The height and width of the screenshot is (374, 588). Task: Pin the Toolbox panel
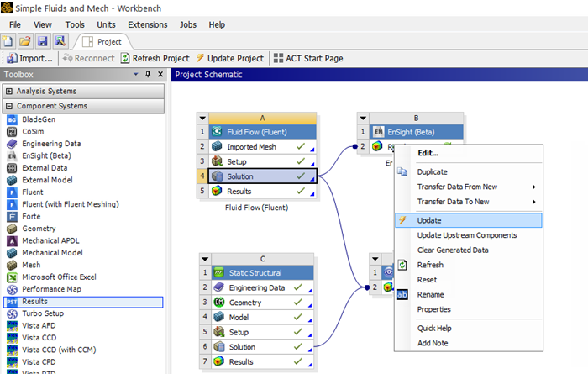coord(148,74)
